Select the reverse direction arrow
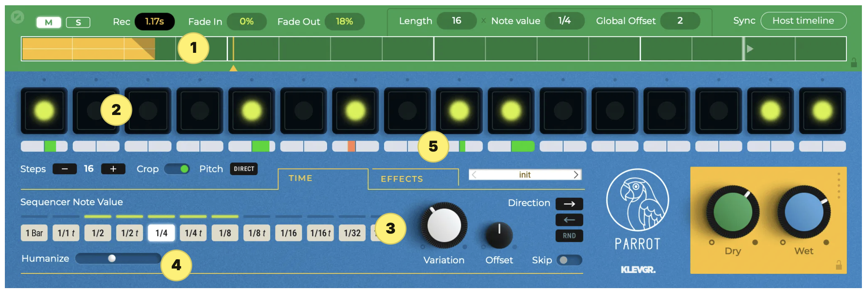 pos(569,220)
